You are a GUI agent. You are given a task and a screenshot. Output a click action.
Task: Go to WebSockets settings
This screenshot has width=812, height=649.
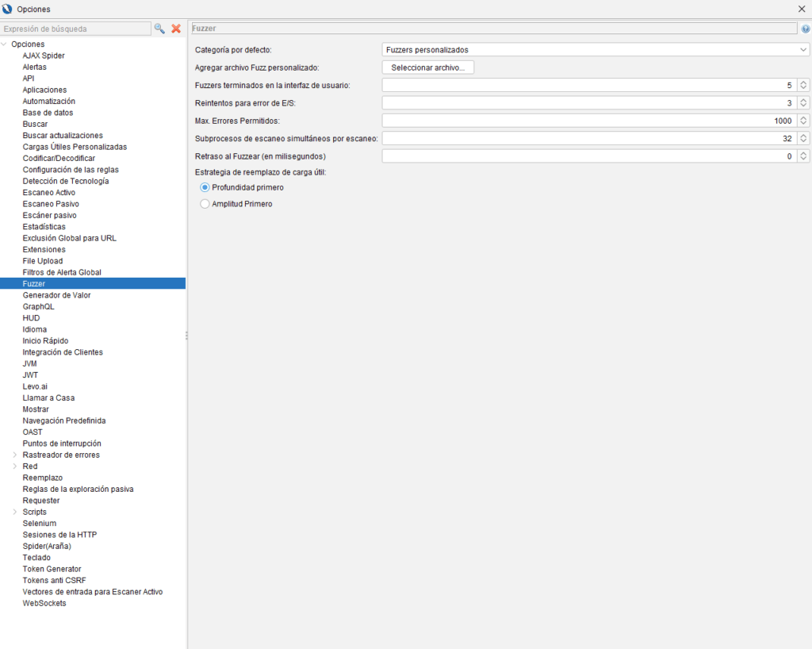(44, 603)
